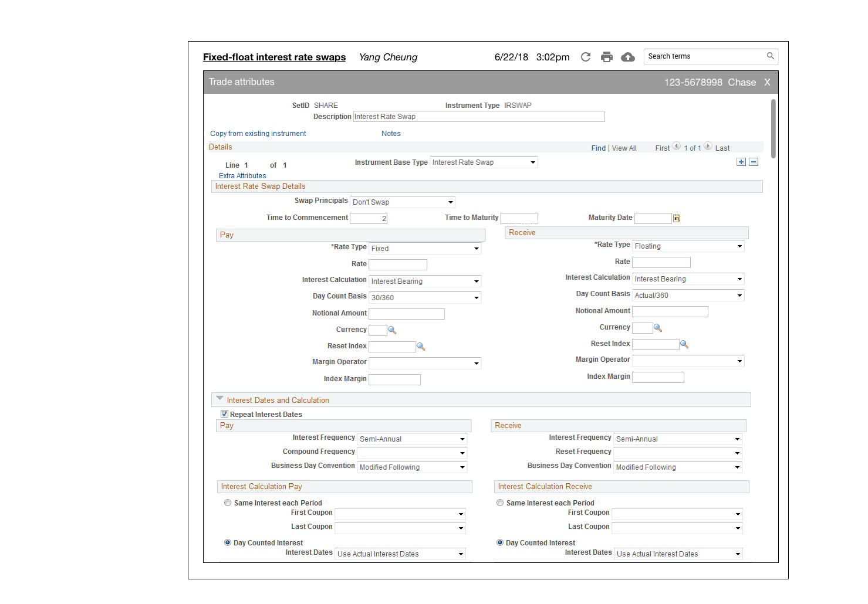Go to next row arrow beside Last
Screen dimensions: 868x604
point(708,146)
